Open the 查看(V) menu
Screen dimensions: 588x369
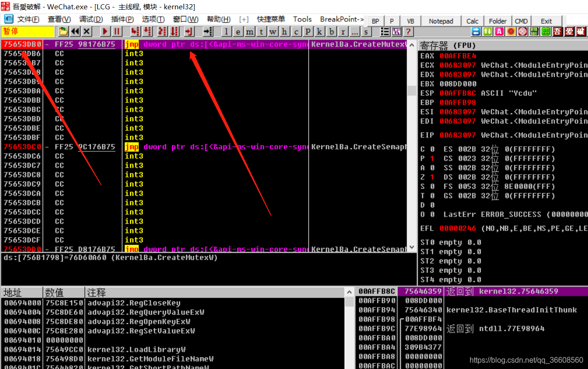pos(59,19)
